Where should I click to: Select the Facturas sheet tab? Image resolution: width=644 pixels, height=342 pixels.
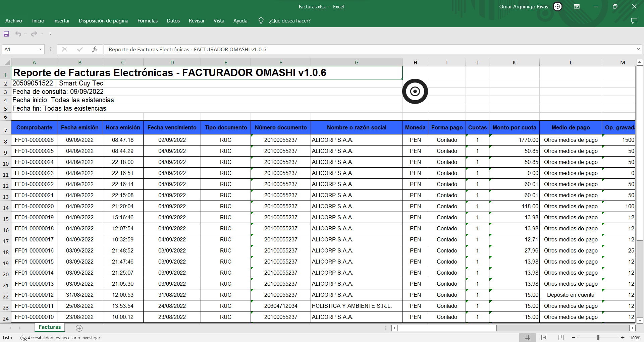pyautogui.click(x=50, y=327)
